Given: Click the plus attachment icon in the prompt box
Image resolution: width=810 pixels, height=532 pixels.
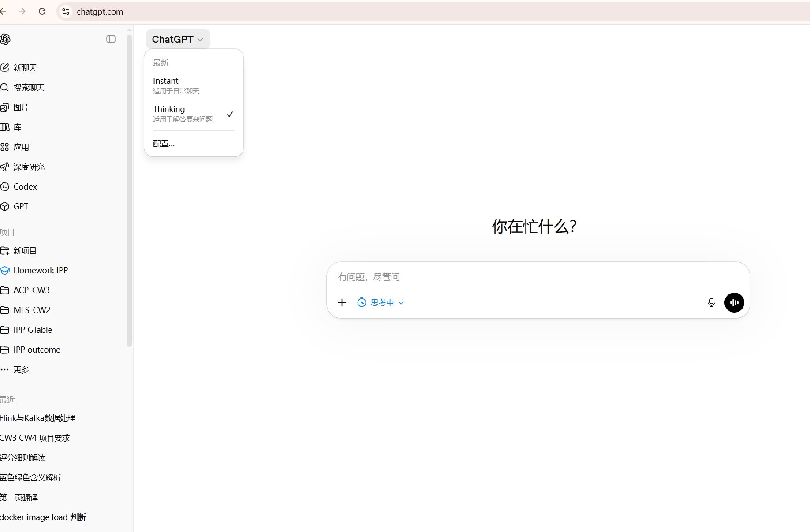Looking at the screenshot, I should click(x=342, y=302).
